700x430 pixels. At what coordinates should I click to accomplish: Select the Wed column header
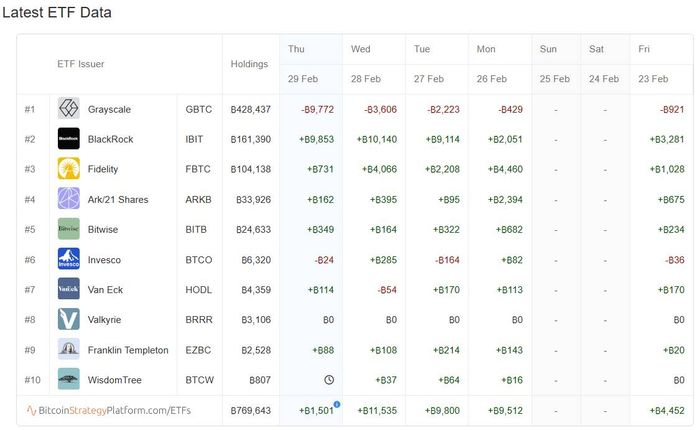360,49
